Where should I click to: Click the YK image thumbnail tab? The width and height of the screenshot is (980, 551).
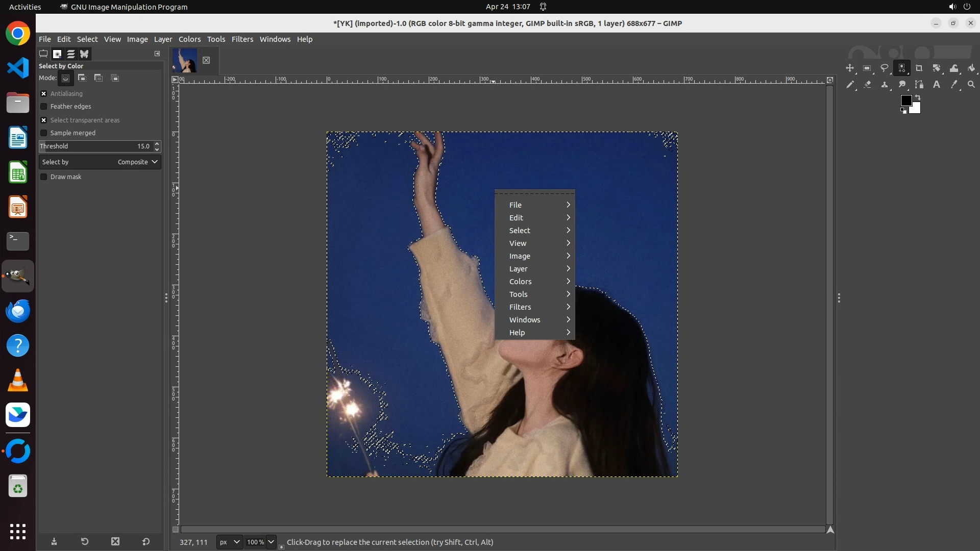185,60
